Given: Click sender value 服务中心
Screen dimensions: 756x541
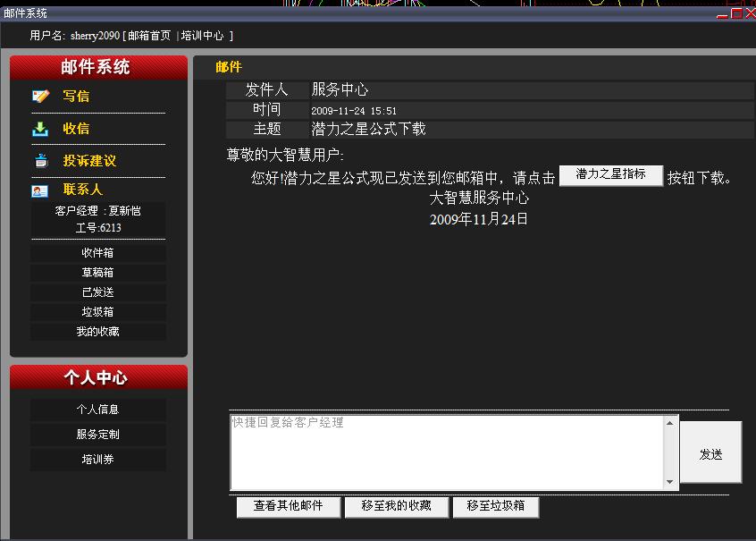Looking at the screenshot, I should pyautogui.click(x=340, y=89).
